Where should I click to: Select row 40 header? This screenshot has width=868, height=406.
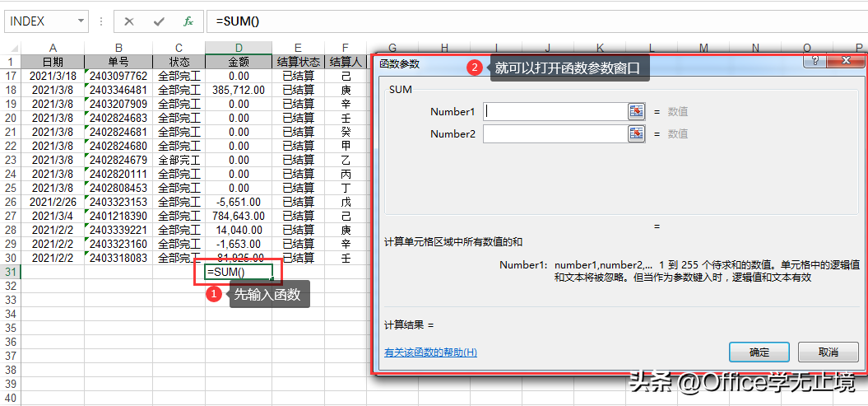[x=11, y=398]
